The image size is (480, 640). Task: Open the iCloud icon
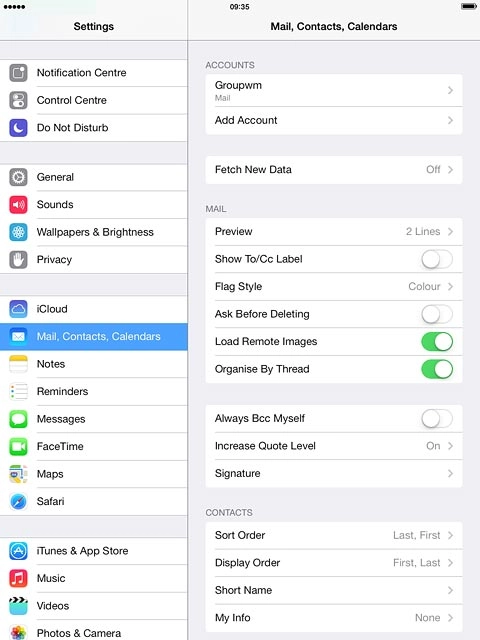18,309
